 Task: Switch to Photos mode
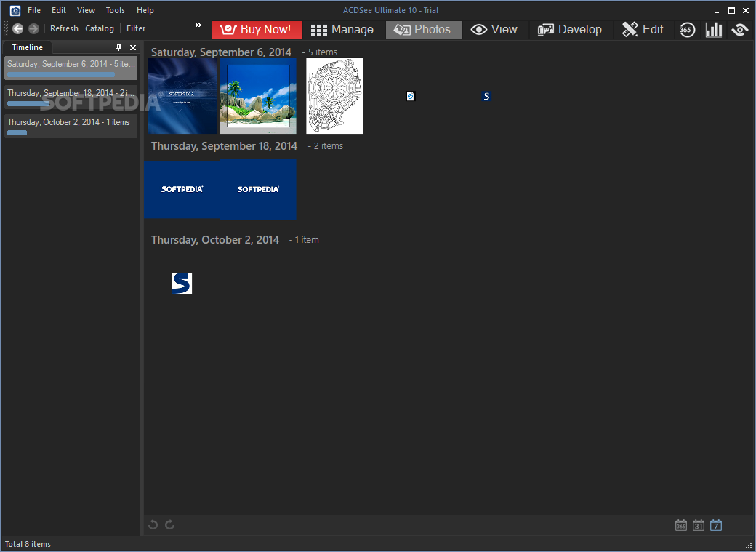click(423, 29)
